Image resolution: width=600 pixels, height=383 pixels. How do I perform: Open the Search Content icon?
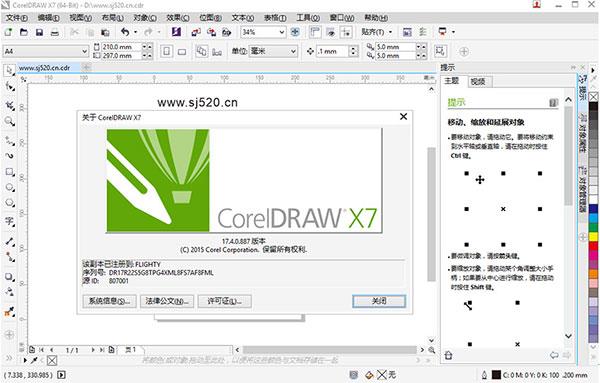click(176, 32)
